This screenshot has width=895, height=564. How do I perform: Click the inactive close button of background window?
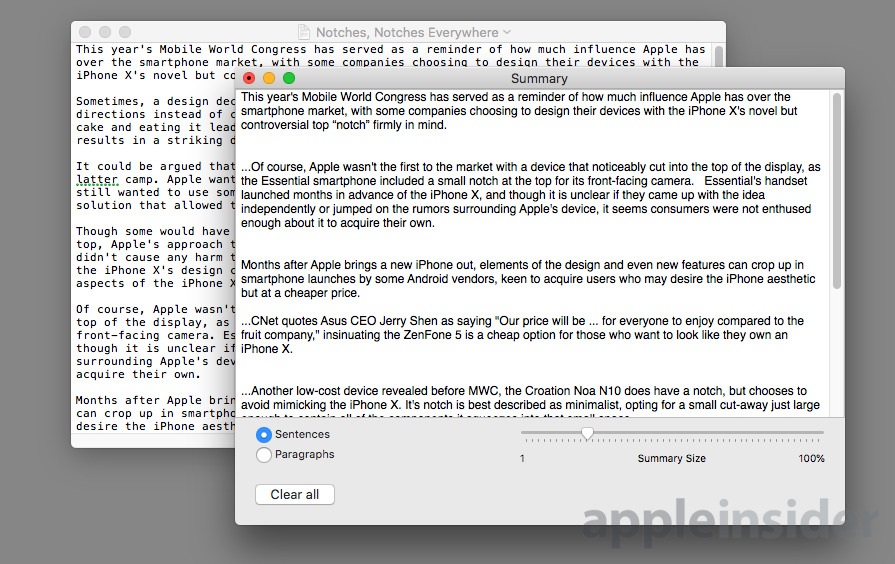[x=85, y=32]
